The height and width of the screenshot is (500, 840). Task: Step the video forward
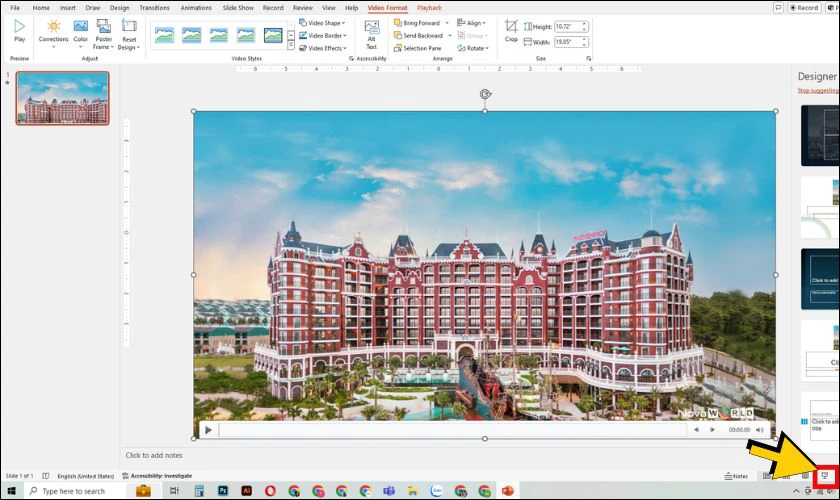(x=712, y=430)
